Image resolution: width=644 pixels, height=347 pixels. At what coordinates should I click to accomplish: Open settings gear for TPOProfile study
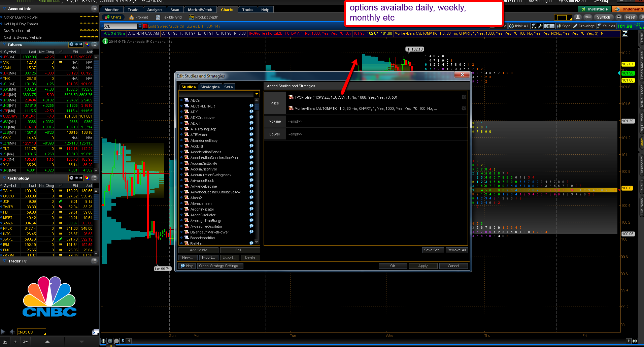464,97
